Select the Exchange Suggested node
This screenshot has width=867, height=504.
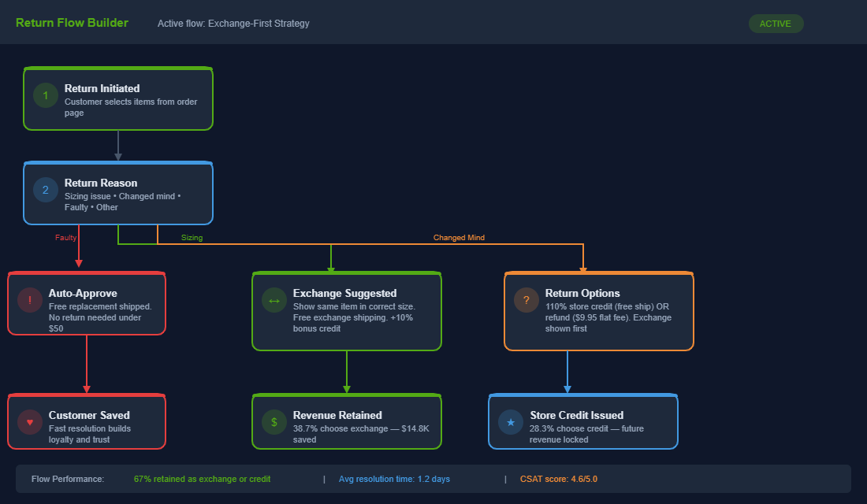[347, 310]
